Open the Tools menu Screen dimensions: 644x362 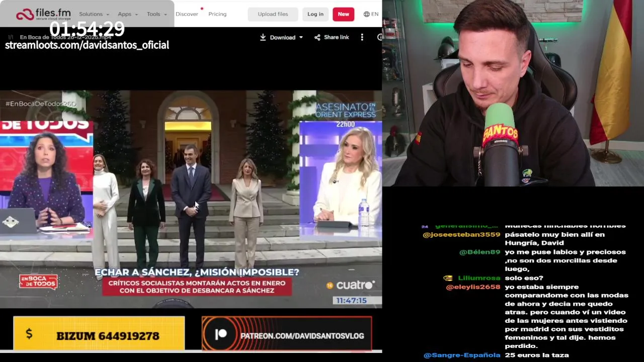pos(156,14)
